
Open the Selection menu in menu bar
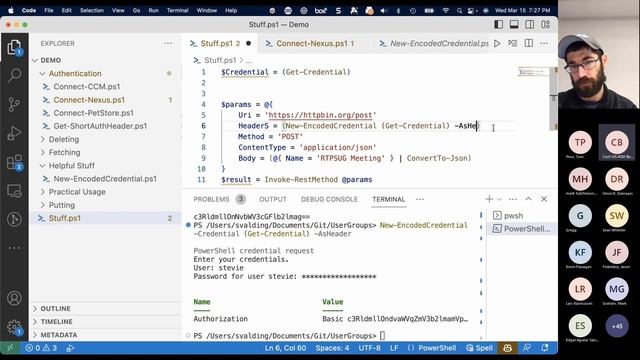point(92,11)
